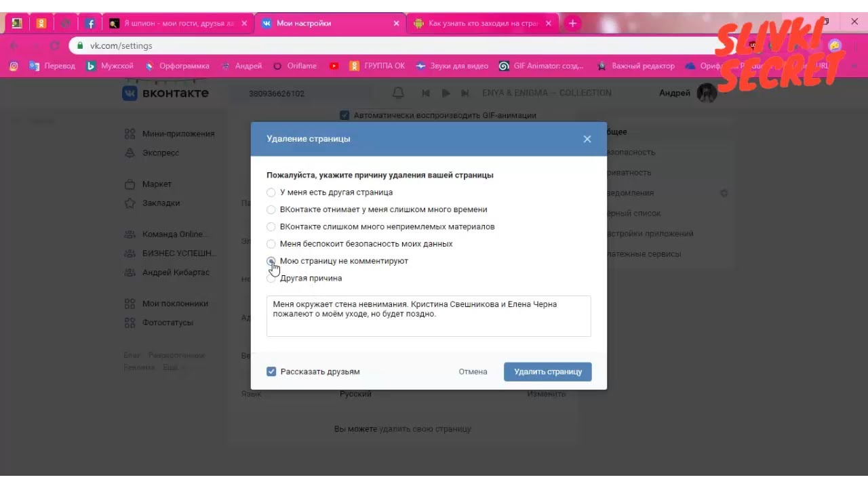Open the Андрей profile menu
Screen dimensions: 868x488
pos(688,93)
